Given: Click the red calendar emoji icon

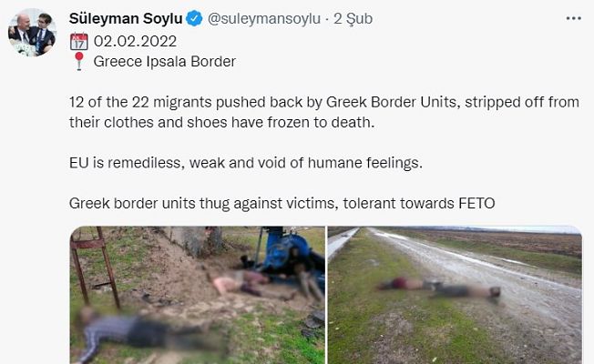Looking at the screenshot, I should (x=79, y=41).
